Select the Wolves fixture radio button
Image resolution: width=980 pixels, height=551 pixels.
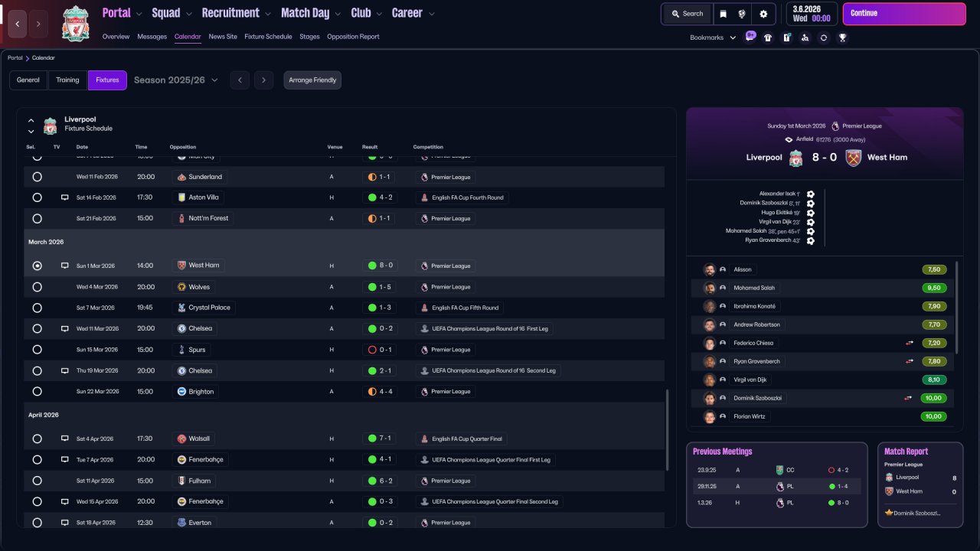[x=37, y=287]
